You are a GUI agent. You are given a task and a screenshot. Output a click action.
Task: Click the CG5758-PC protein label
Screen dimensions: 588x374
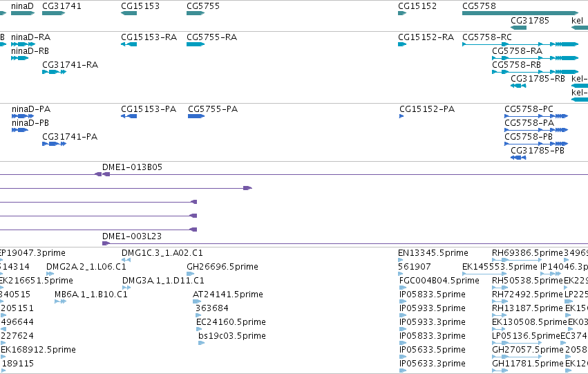tap(529, 109)
